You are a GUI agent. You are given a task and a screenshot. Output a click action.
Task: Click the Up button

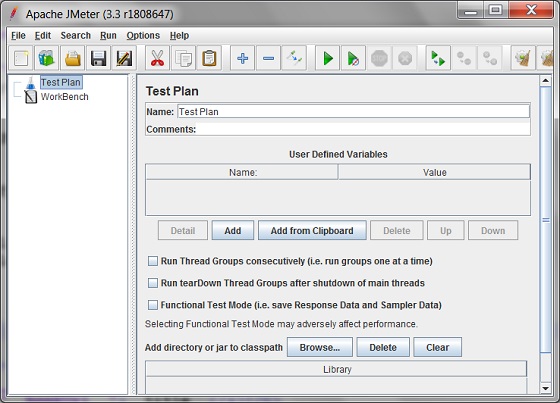(x=446, y=230)
